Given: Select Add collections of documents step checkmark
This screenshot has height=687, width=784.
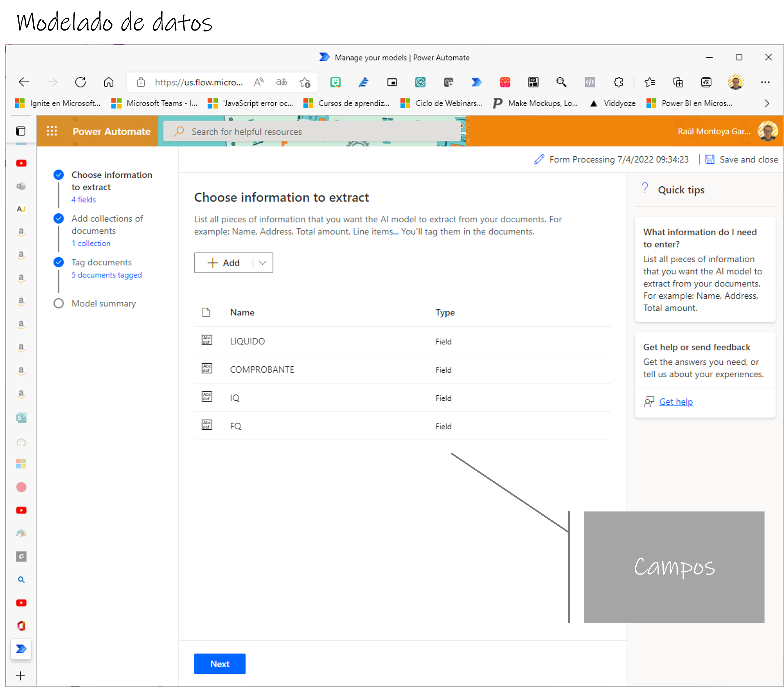Looking at the screenshot, I should click(59, 218).
